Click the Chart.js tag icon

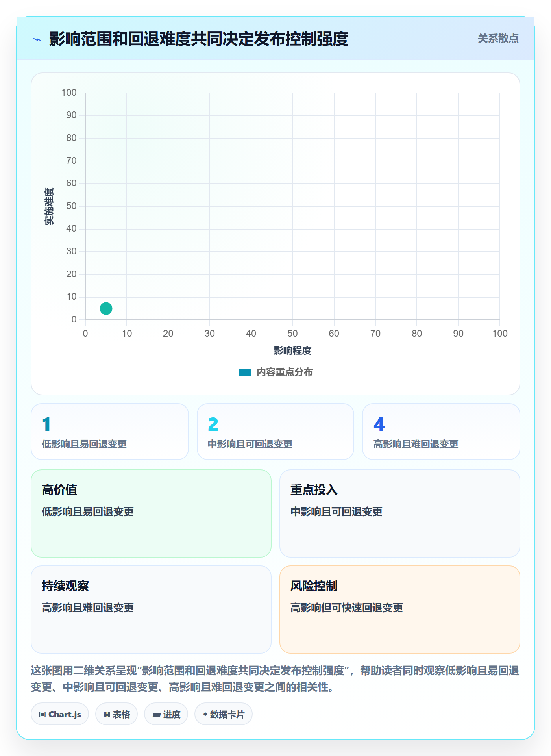43,715
